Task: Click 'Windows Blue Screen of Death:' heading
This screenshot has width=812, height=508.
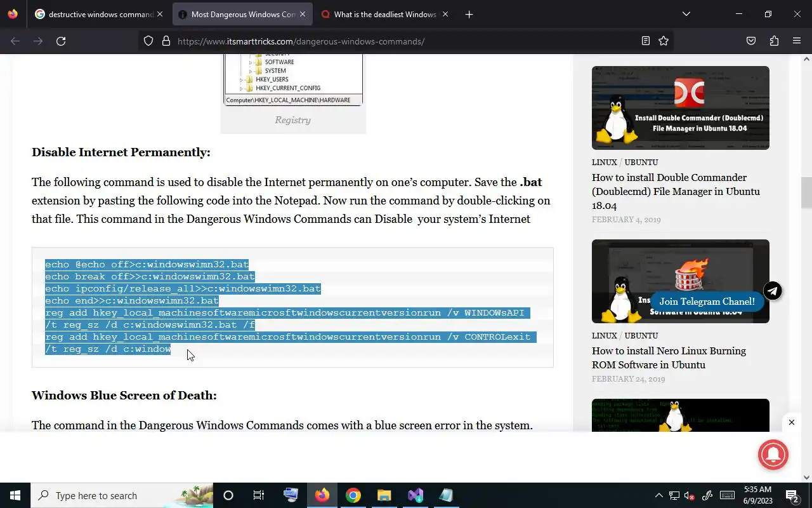Action: (x=124, y=396)
